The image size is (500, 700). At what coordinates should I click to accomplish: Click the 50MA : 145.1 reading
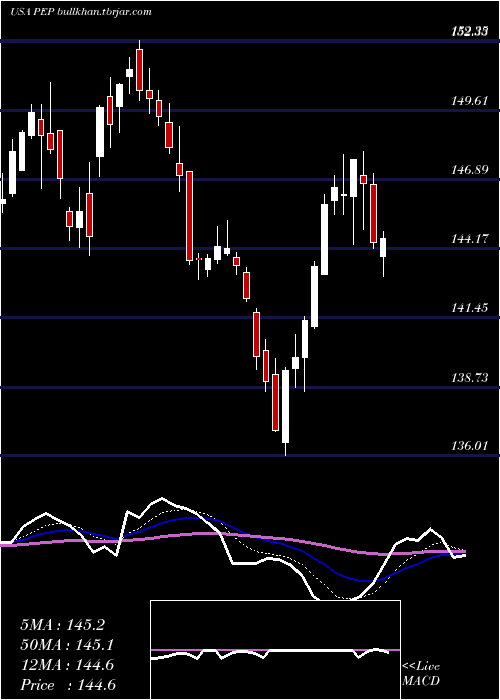(67, 645)
